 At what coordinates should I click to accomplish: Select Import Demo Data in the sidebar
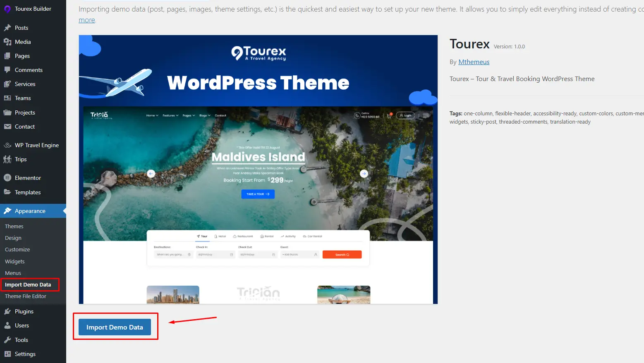coord(28,284)
